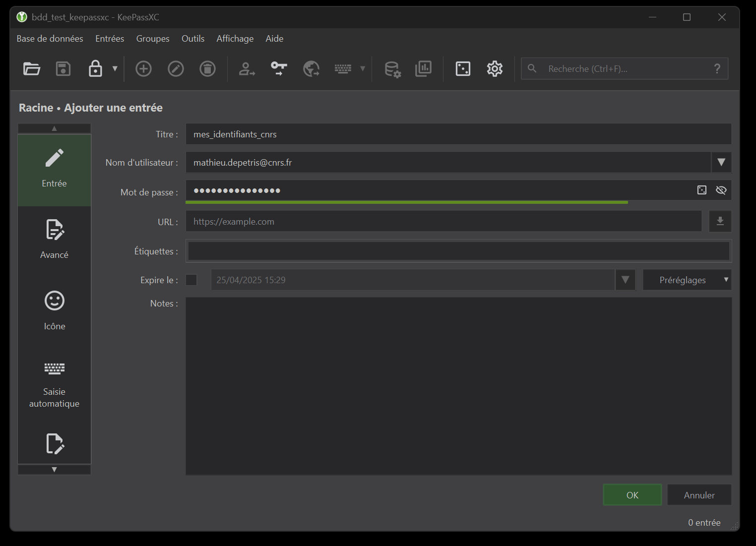This screenshot has height=546, width=756.
Task: Toggle password visibility eye icon
Action: tap(721, 190)
